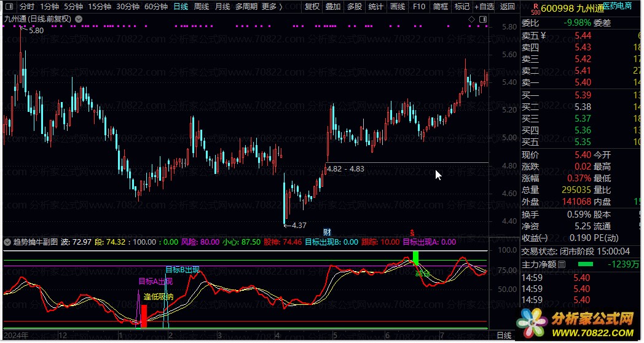Image resolution: width=644 pixels, height=343 pixels.
Task: Open the 多周期 multi-period view
Action: coord(246,7)
